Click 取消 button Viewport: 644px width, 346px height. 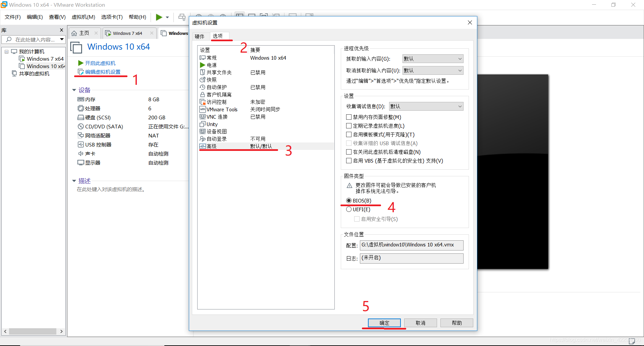click(x=421, y=323)
